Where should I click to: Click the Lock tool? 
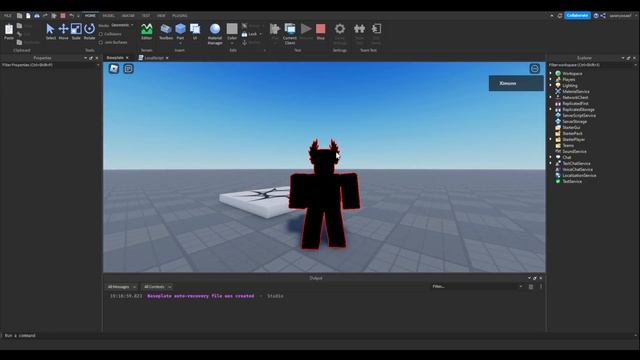[250, 34]
